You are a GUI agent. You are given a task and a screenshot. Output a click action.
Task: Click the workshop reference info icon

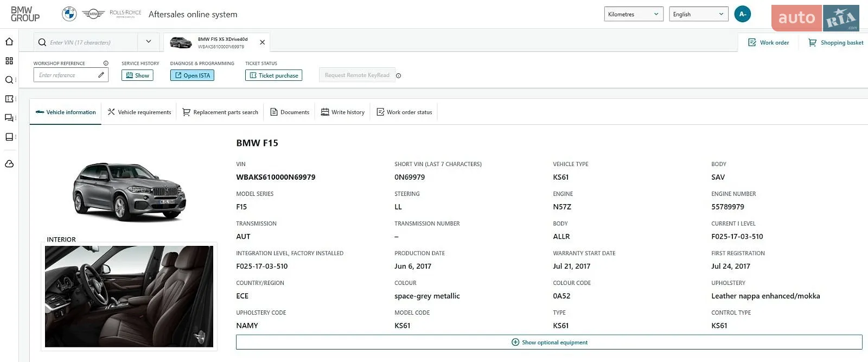tap(106, 63)
